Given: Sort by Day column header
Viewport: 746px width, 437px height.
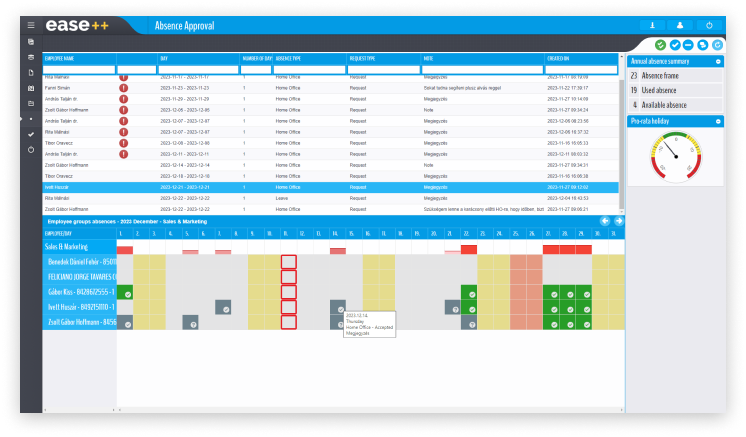Looking at the screenshot, I should point(198,58).
